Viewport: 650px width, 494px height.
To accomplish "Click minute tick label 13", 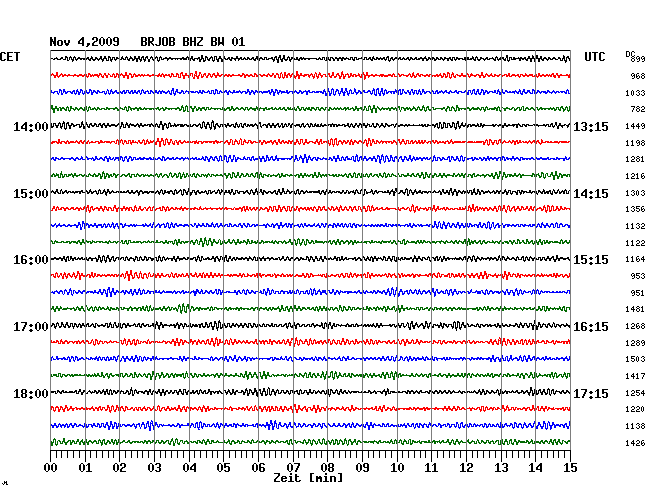I will [x=501, y=468].
